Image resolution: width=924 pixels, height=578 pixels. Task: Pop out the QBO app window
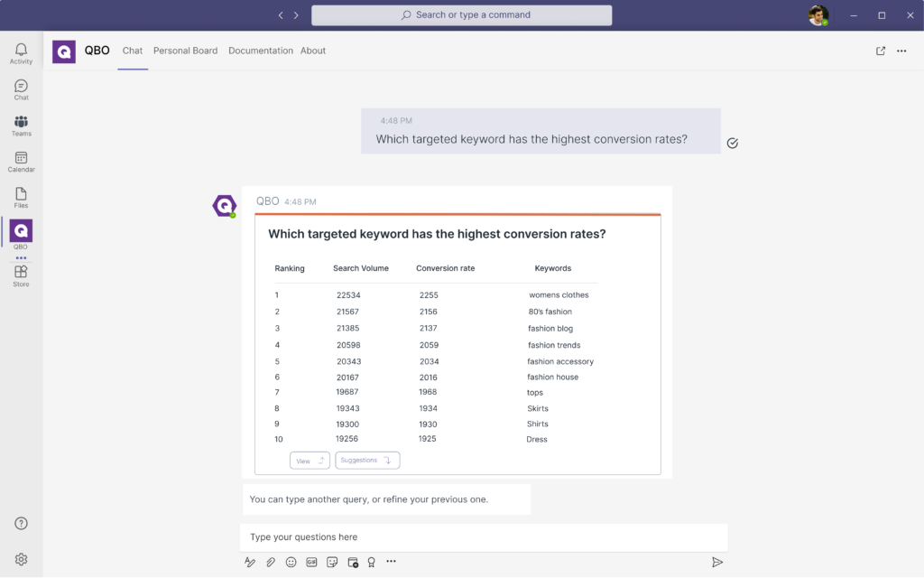coord(881,51)
